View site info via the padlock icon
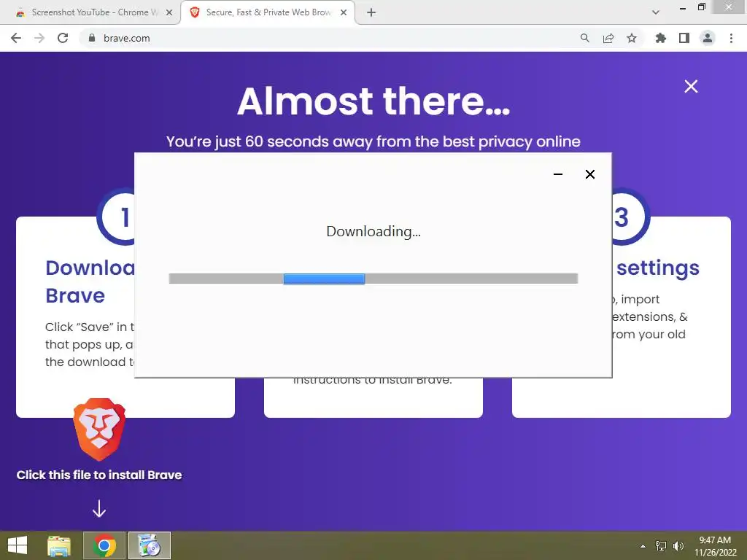Image resolution: width=747 pixels, height=560 pixels. 92,38
